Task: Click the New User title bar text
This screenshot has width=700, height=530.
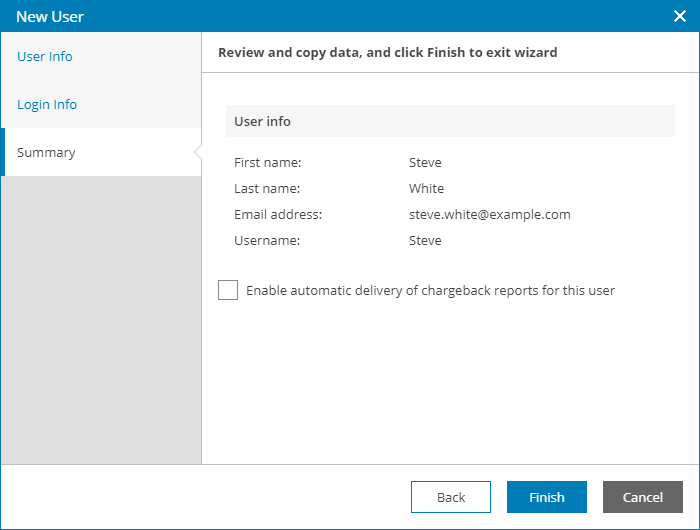Action: click(50, 16)
